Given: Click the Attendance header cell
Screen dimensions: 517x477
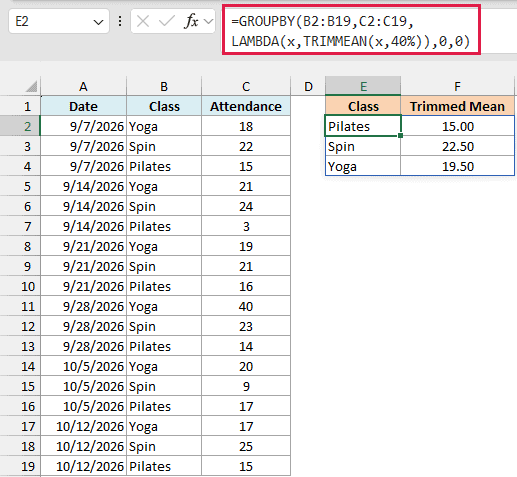Looking at the screenshot, I should pos(246,106).
